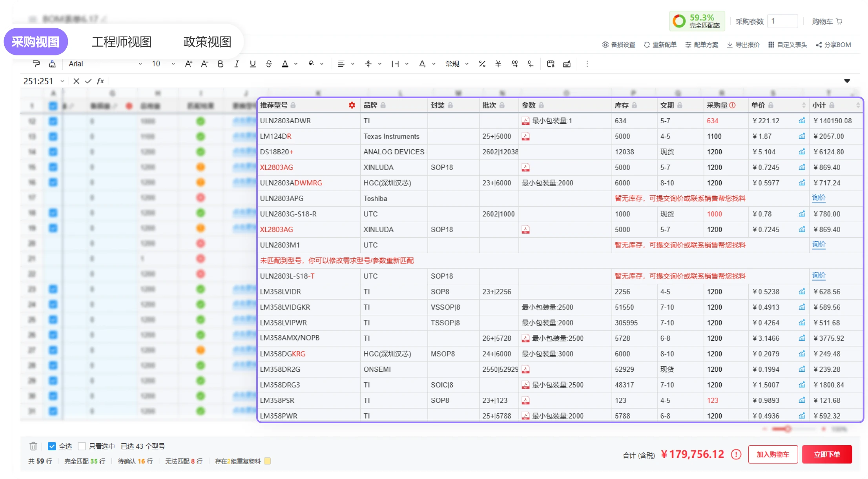Screen dimensions: 868x479
Task: Click the fx insert function icon
Action: 100,81
